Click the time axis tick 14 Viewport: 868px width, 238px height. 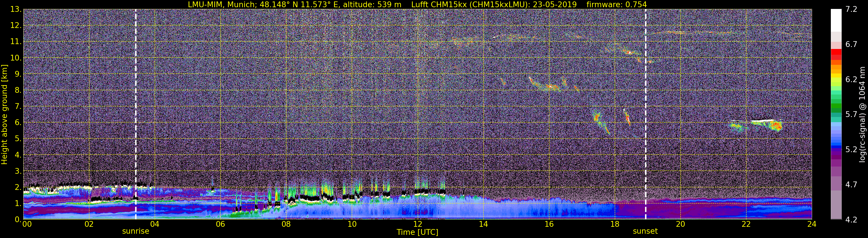click(x=483, y=224)
